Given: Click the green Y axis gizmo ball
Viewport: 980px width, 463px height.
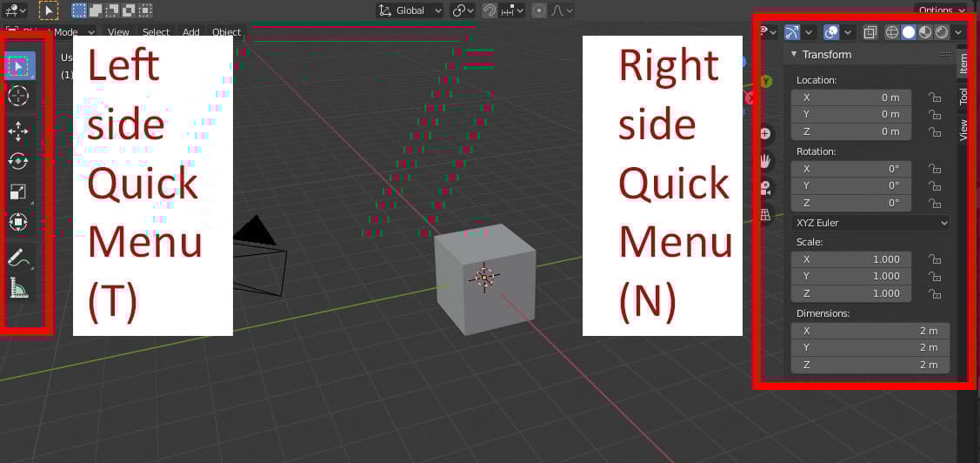Looking at the screenshot, I should [766, 81].
